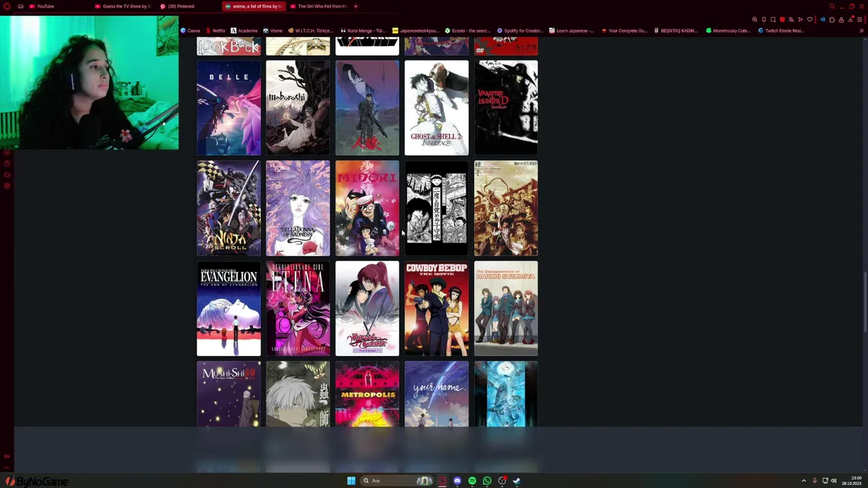Open the W.I.T.C.H. Türkçe bookmark
868x488 pixels.
(311, 30)
